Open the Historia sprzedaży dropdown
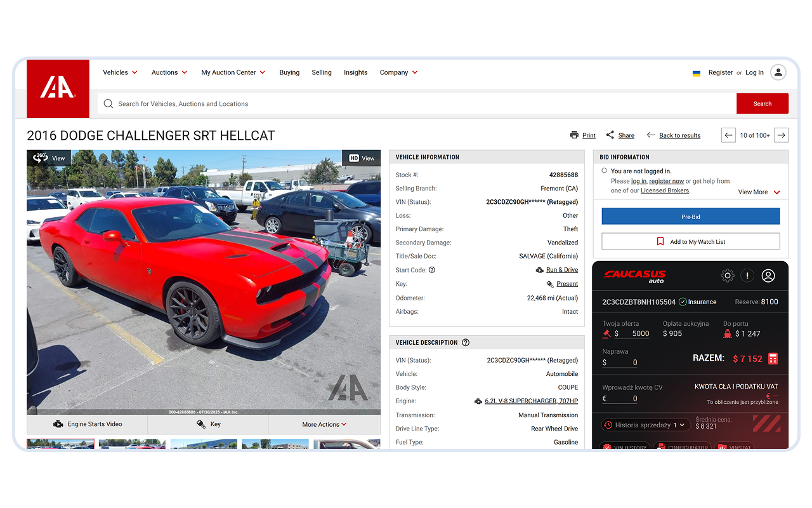The image size is (812, 508). click(x=646, y=425)
